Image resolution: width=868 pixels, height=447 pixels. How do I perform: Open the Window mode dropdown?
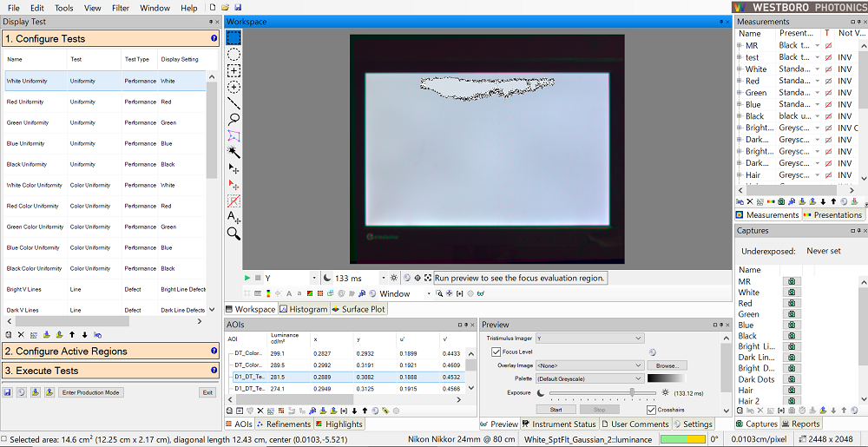(x=428, y=293)
